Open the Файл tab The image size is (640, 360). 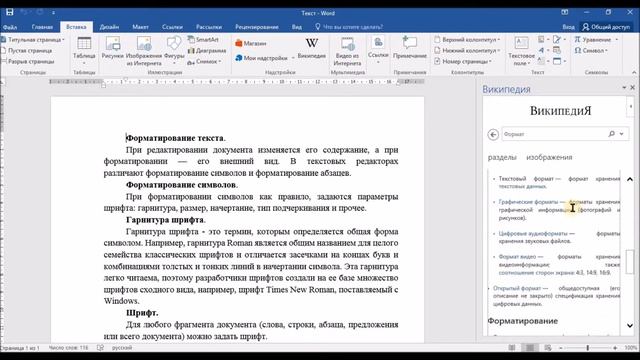tap(10, 27)
